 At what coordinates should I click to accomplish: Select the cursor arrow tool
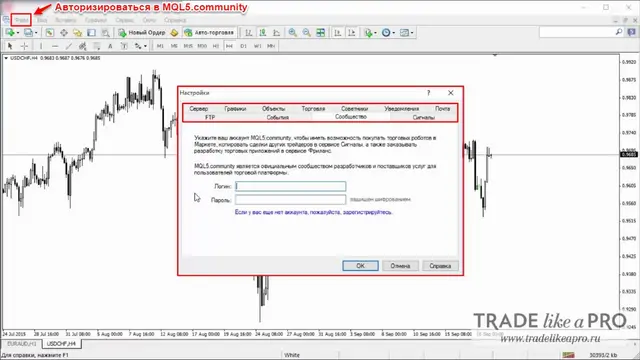[x=10, y=46]
